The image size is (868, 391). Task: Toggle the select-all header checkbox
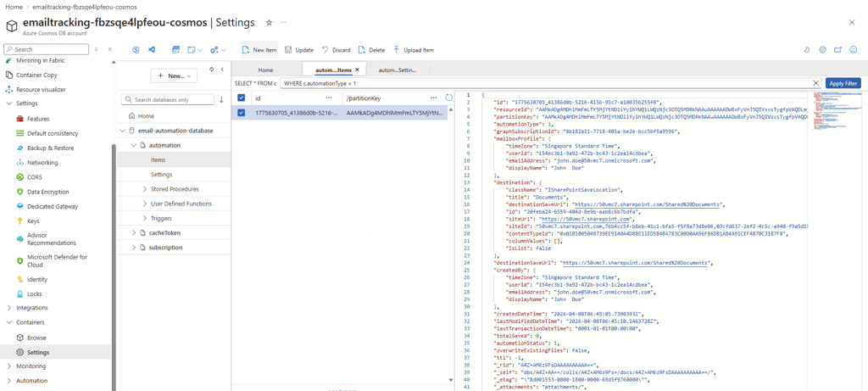(241, 98)
